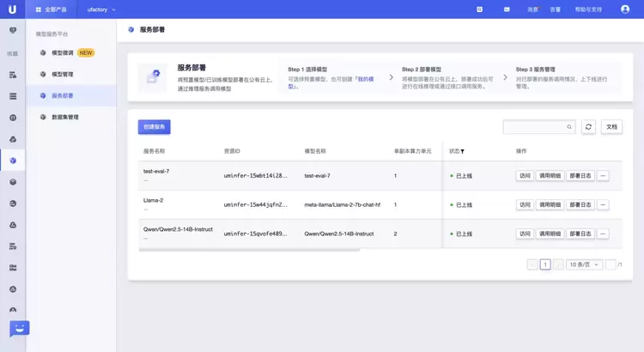The image size is (644, 352).
Task: Click the 模型微调 sidebar icon
Action: (44, 52)
